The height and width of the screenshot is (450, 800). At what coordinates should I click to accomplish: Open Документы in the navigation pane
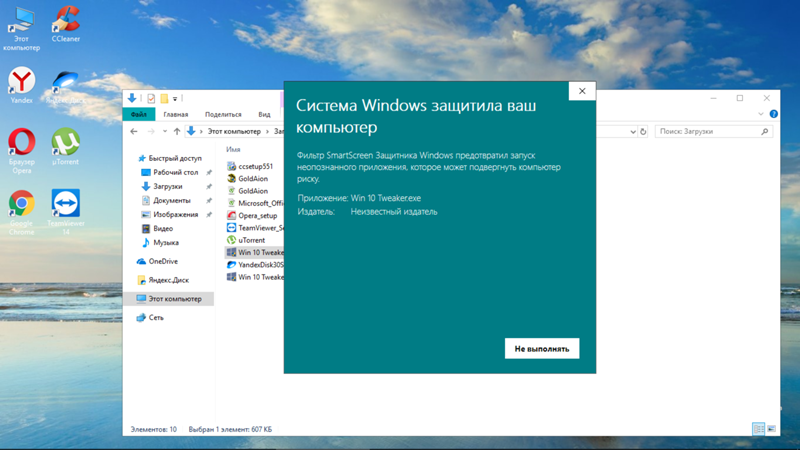tap(171, 201)
